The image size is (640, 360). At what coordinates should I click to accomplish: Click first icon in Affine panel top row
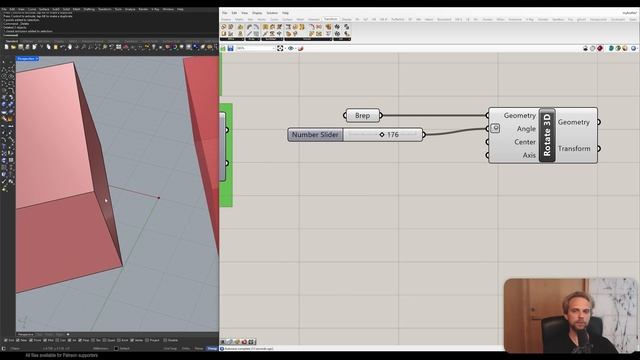(x=224, y=27)
